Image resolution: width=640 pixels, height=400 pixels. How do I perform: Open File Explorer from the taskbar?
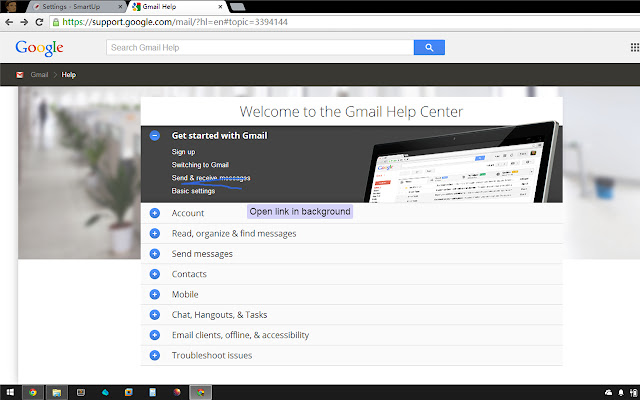pos(57,392)
